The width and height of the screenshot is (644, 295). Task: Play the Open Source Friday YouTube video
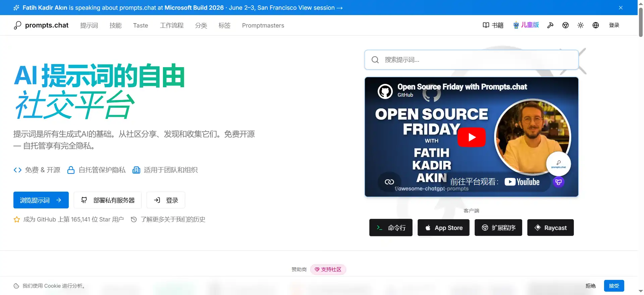point(472,137)
